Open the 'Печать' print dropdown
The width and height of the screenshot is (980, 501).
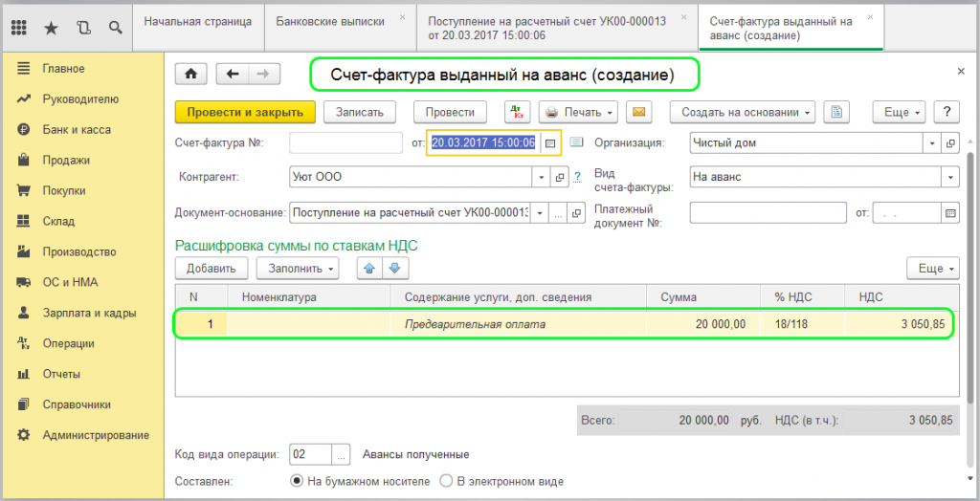point(579,112)
